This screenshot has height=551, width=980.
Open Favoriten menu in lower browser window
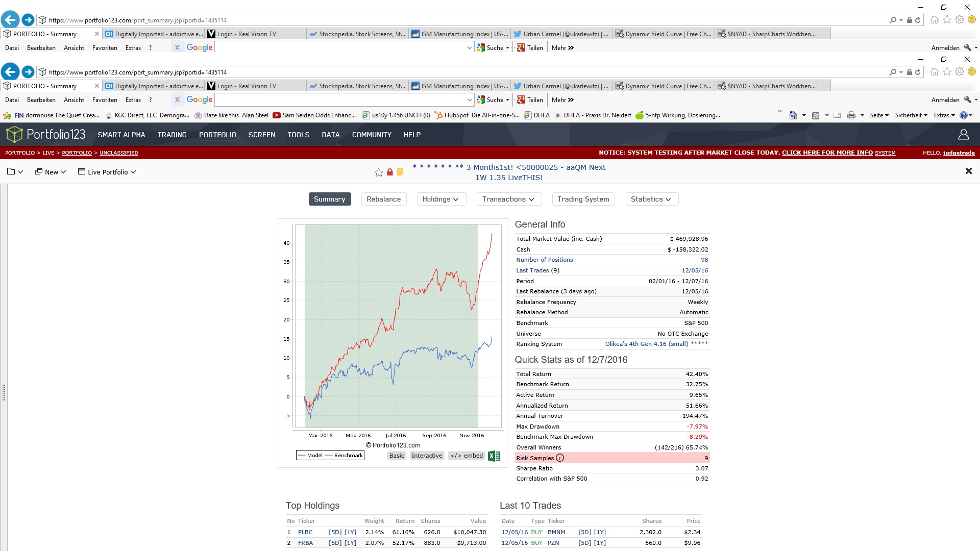point(105,99)
